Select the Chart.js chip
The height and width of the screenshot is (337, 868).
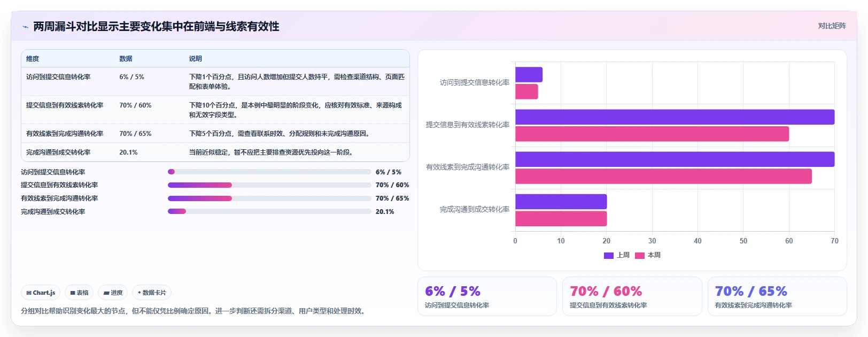41,293
